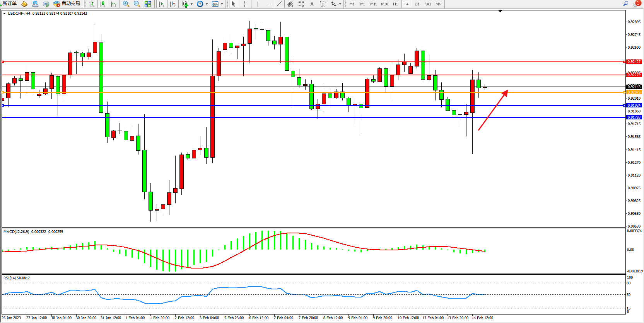The image size is (644, 323).
Task: Select the draw trendline tool
Action: pos(279,4)
